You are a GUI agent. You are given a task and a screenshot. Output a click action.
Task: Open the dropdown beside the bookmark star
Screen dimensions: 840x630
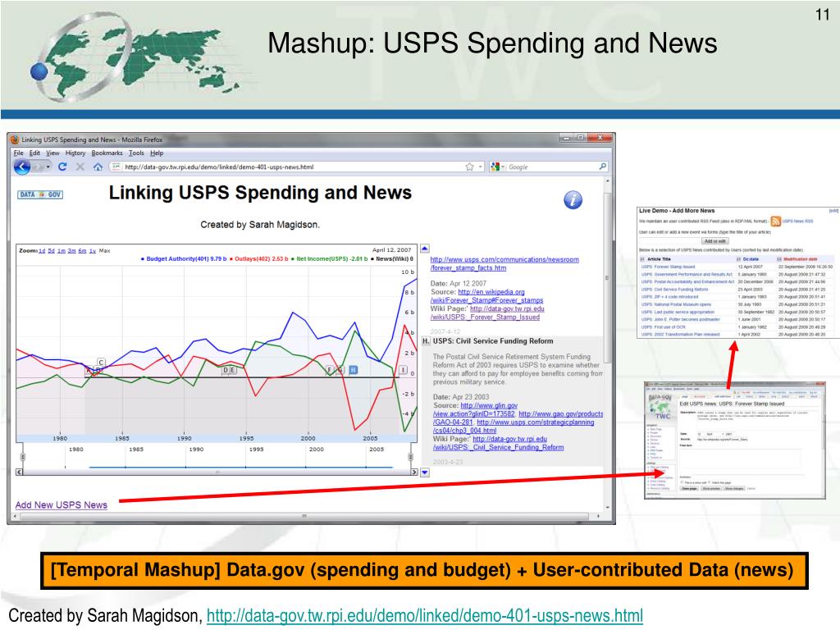point(480,167)
